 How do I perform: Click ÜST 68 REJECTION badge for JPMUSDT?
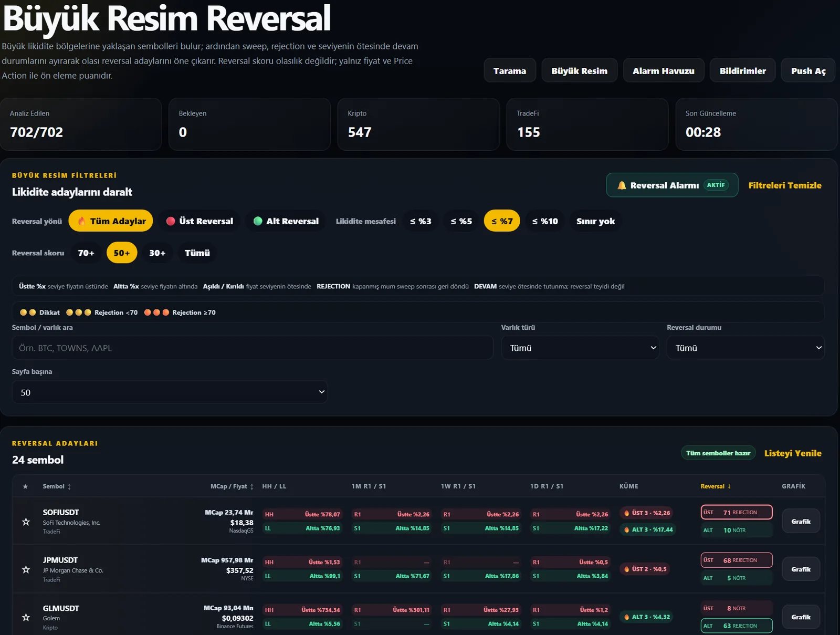click(737, 560)
